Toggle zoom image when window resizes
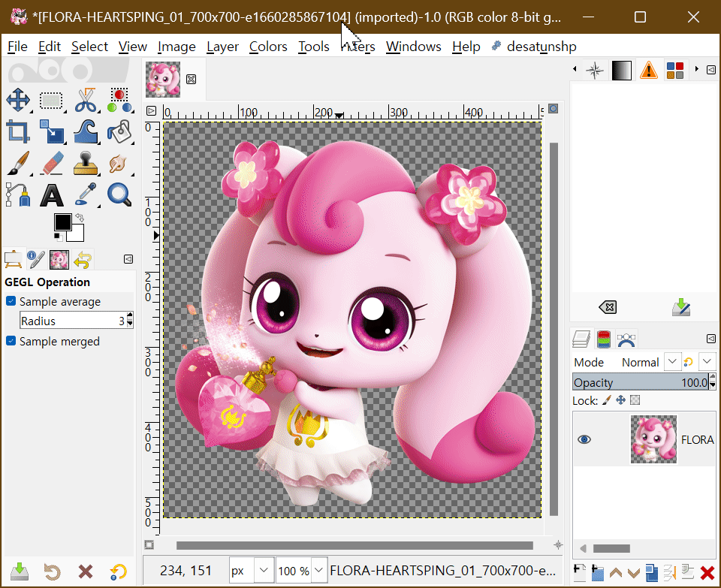 coord(554,109)
